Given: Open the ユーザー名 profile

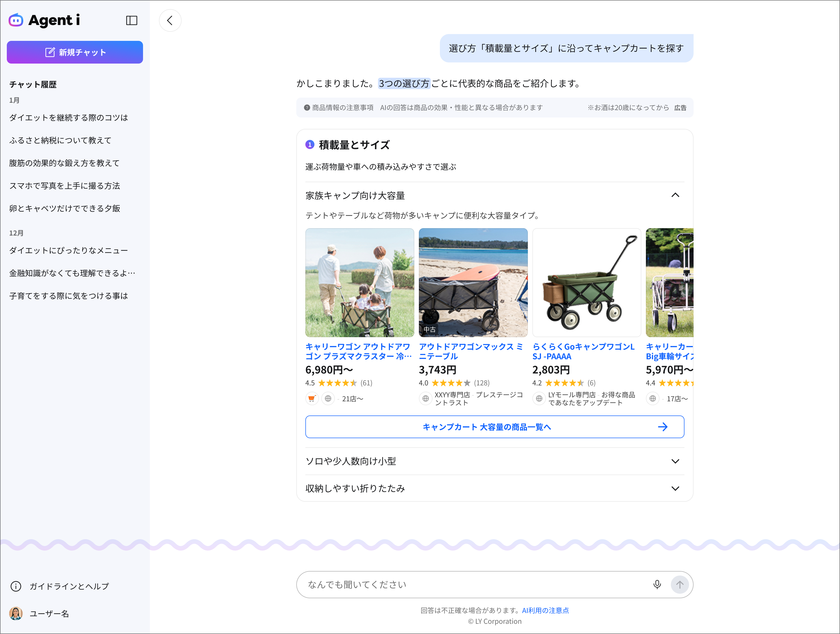Looking at the screenshot, I should (49, 614).
